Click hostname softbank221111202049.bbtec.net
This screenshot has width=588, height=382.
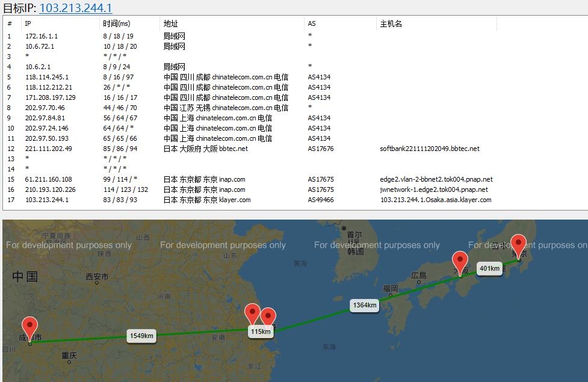(x=429, y=149)
